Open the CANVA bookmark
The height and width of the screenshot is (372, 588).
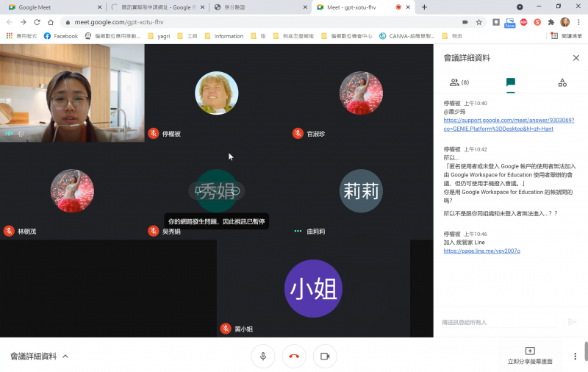coord(407,36)
